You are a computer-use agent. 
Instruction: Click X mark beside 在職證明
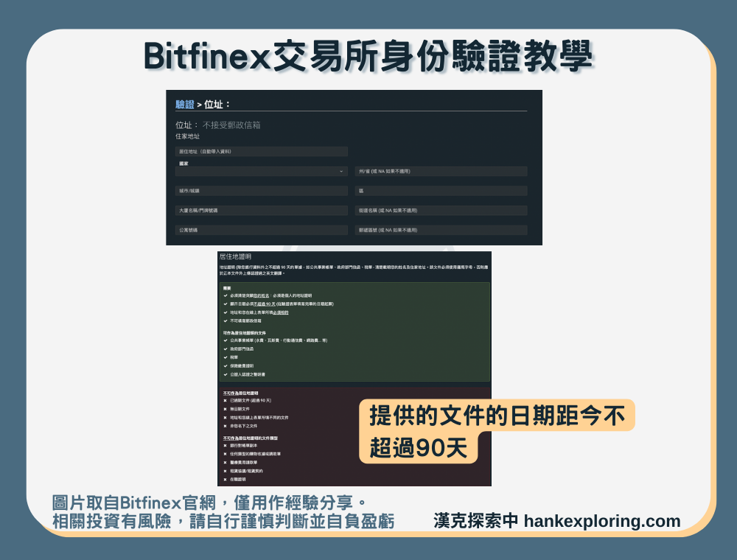point(225,480)
